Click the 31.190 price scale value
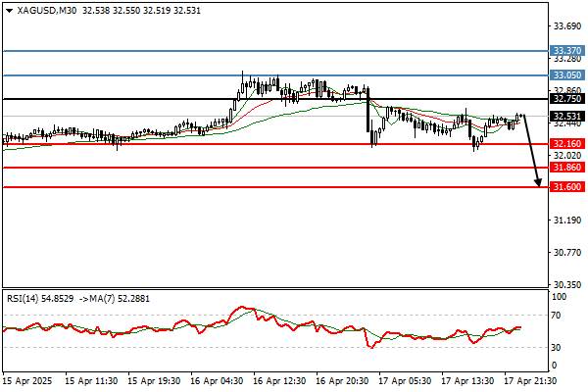This screenshot has height=392, width=588. click(x=567, y=220)
